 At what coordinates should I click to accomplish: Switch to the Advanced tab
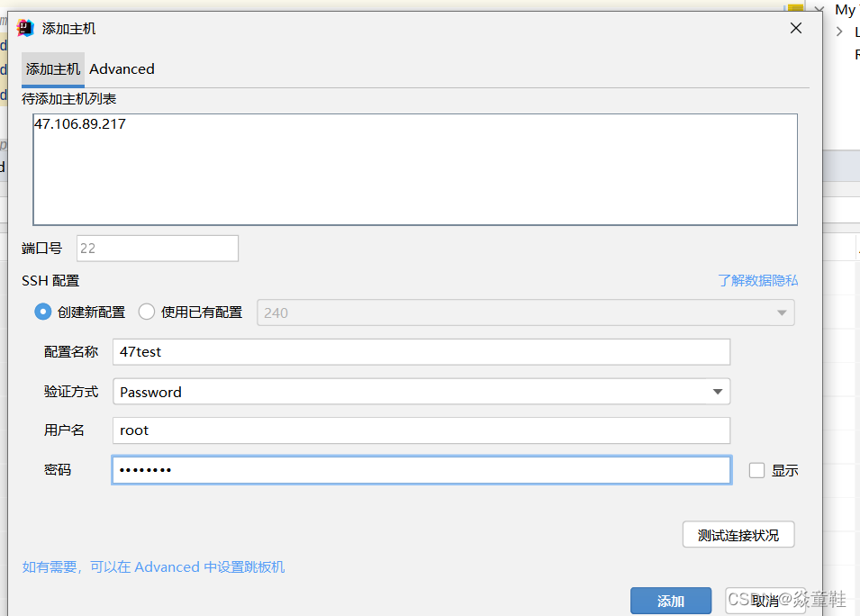tap(122, 68)
